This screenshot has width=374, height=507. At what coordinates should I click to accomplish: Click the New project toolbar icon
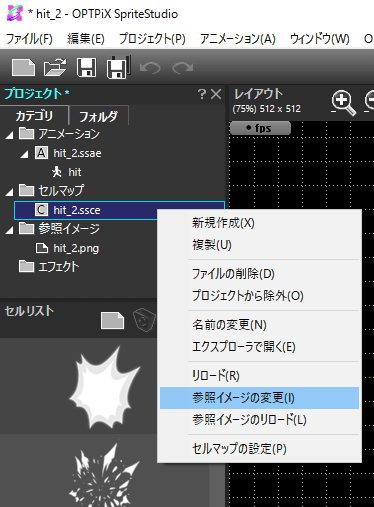[23, 68]
